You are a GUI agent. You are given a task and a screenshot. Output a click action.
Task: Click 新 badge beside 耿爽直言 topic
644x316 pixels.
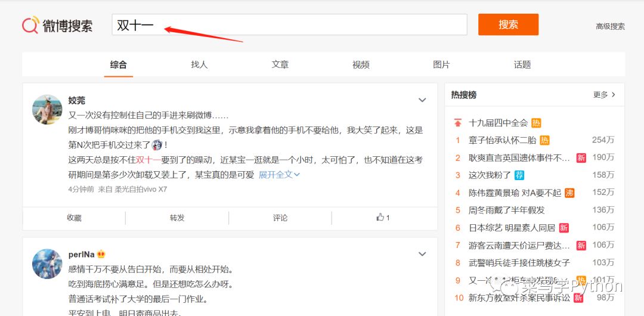point(581,158)
